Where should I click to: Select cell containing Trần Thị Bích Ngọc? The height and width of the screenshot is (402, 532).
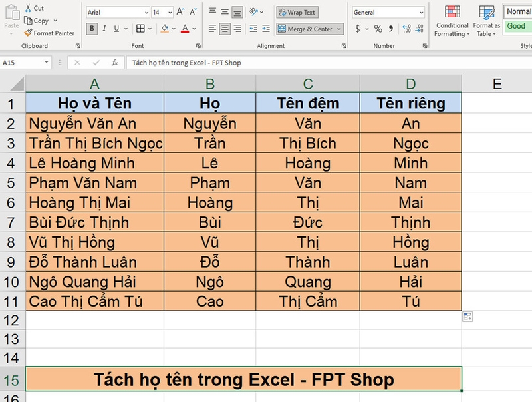point(95,143)
